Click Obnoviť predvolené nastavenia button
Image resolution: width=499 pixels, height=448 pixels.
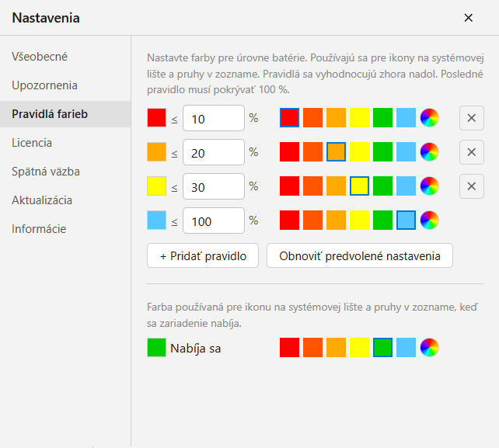[360, 255]
